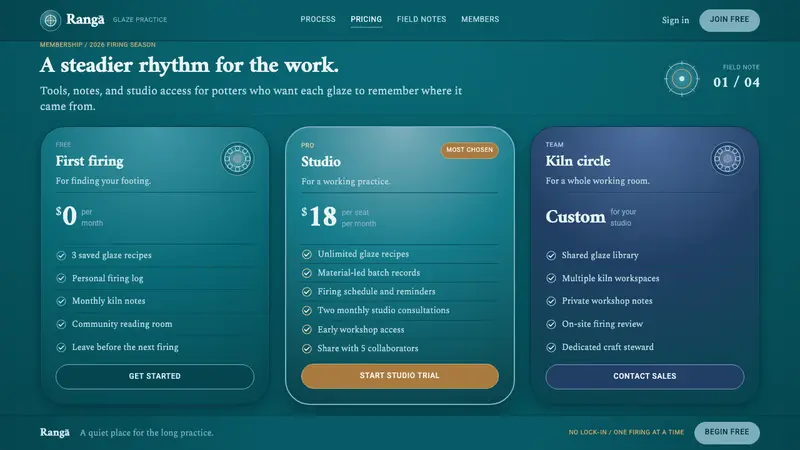Click check icon beside Two monthly studio consultations
This screenshot has width=800, height=450.
click(x=307, y=310)
